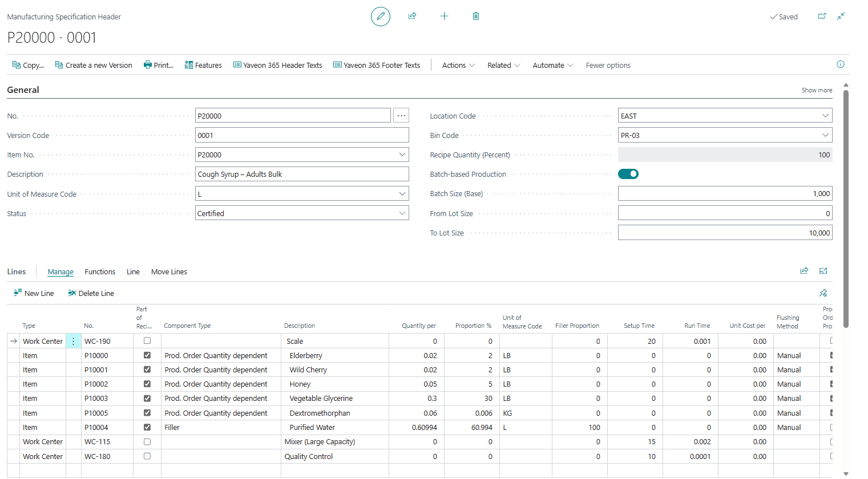Screen dimensions: 868x479
Task: Toggle Part of Recipe checkbox for WC-180
Action: pyautogui.click(x=147, y=456)
